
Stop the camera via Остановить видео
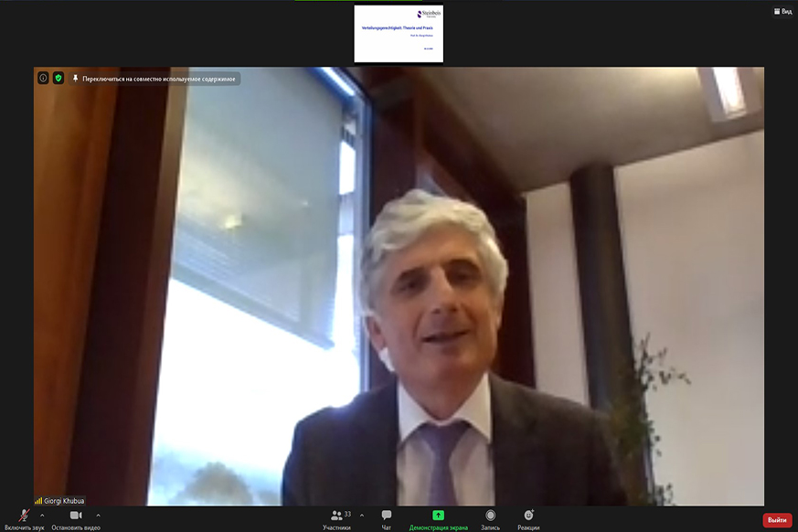point(76,516)
